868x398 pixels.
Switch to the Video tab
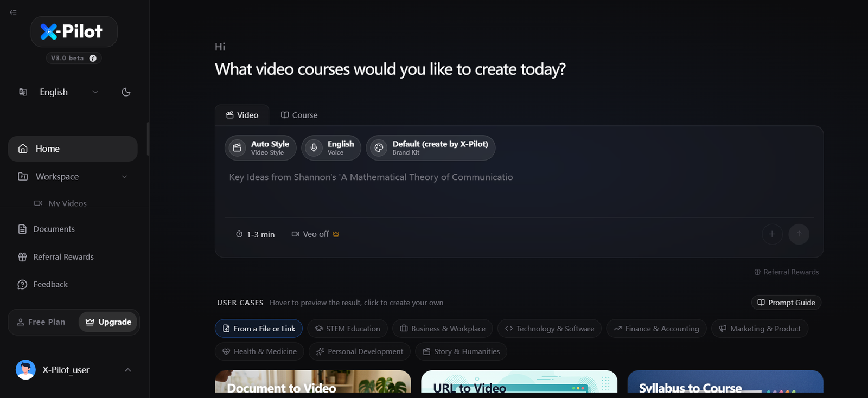point(242,115)
